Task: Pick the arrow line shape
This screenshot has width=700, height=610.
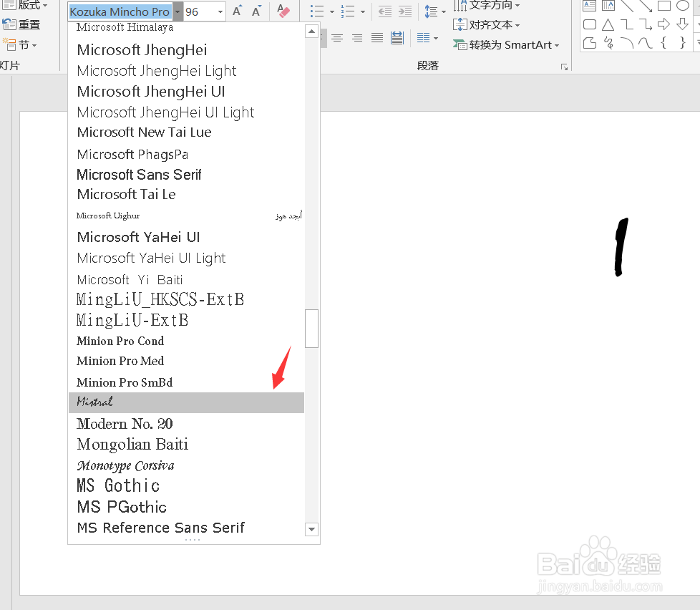Action: click(x=646, y=5)
